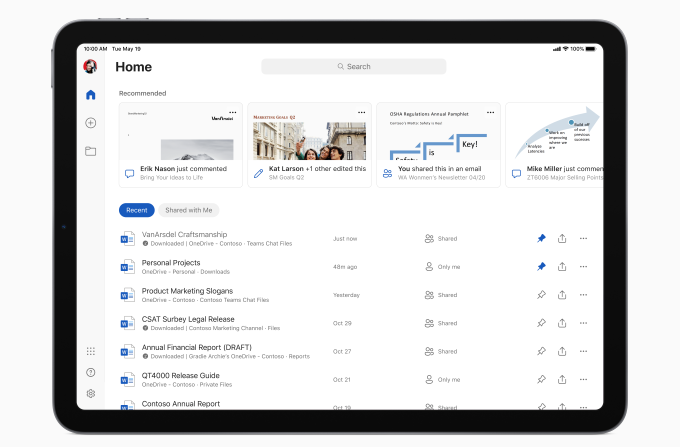Click comment icon on Mike Miller card

(516, 173)
